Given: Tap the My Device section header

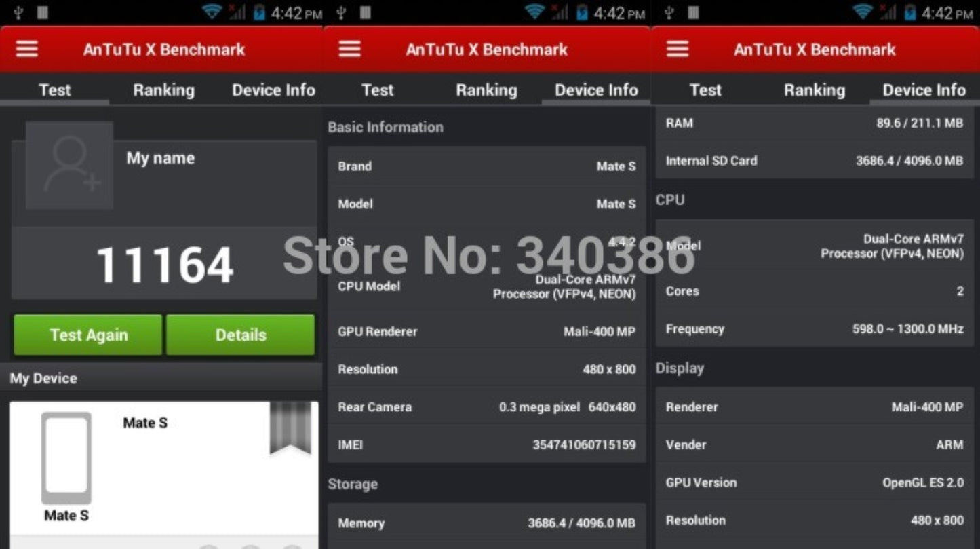Looking at the screenshot, I should point(161,379).
